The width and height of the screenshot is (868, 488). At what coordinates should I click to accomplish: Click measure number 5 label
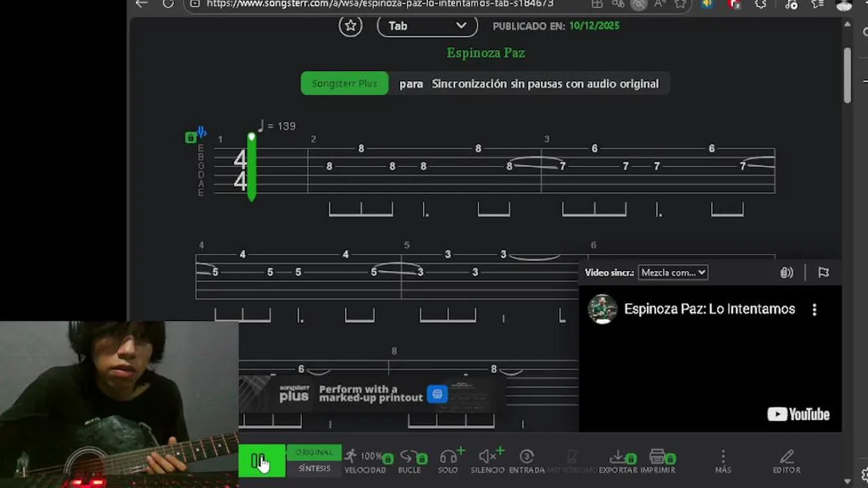407,245
